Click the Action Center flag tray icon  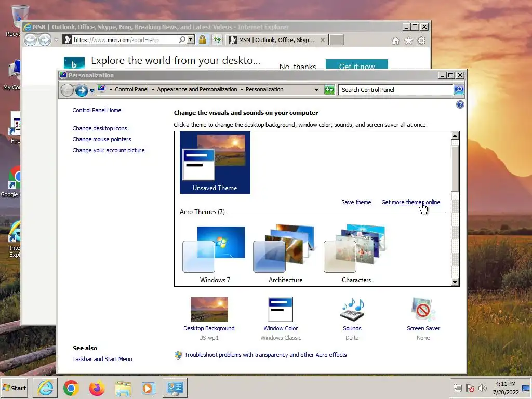470,388
